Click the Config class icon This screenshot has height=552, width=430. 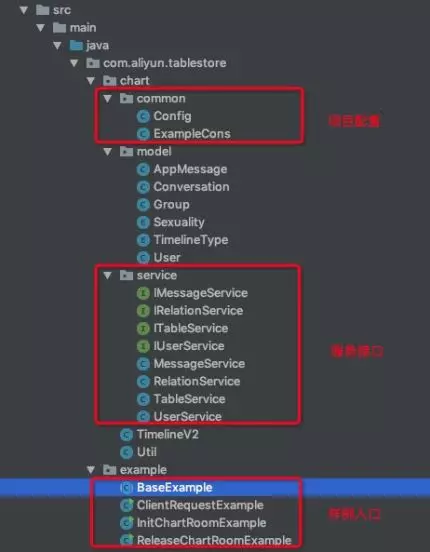click(143, 116)
